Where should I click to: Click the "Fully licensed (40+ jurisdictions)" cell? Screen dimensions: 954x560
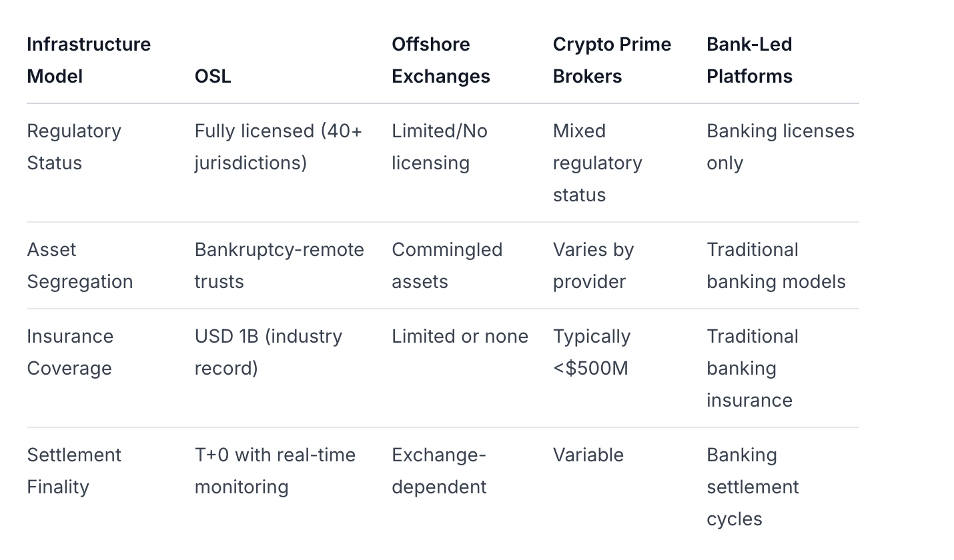pos(278,147)
